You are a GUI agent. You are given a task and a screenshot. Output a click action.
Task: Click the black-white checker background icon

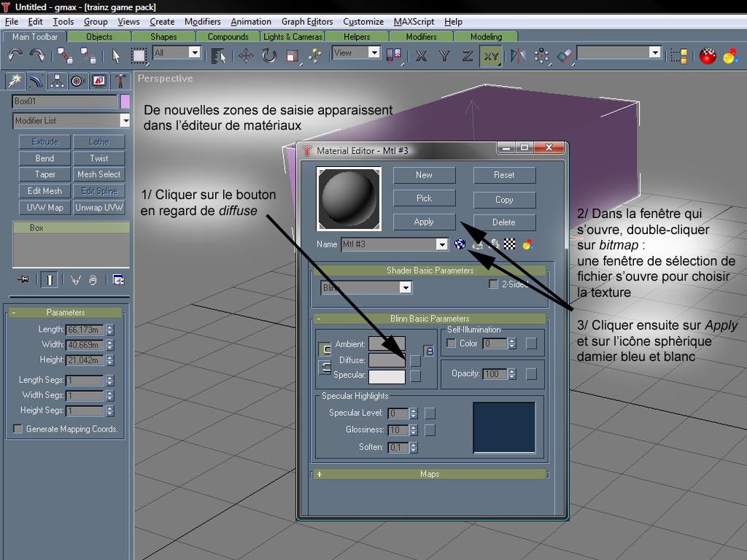click(511, 244)
